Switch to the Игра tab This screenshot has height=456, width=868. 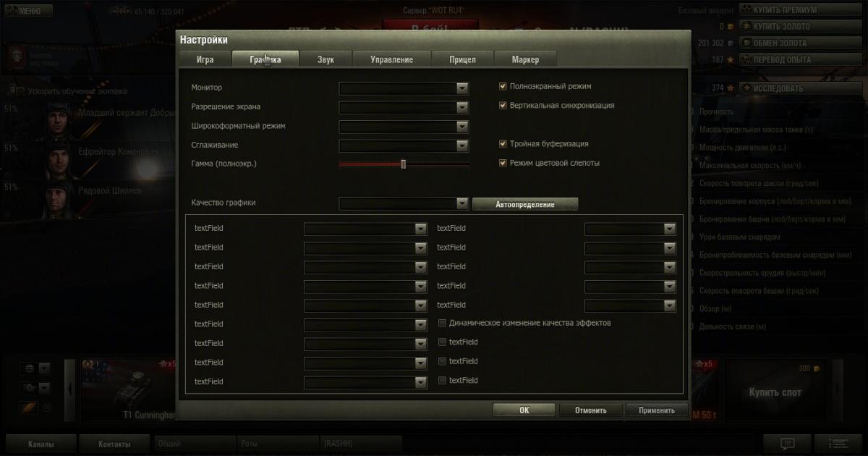click(x=205, y=59)
